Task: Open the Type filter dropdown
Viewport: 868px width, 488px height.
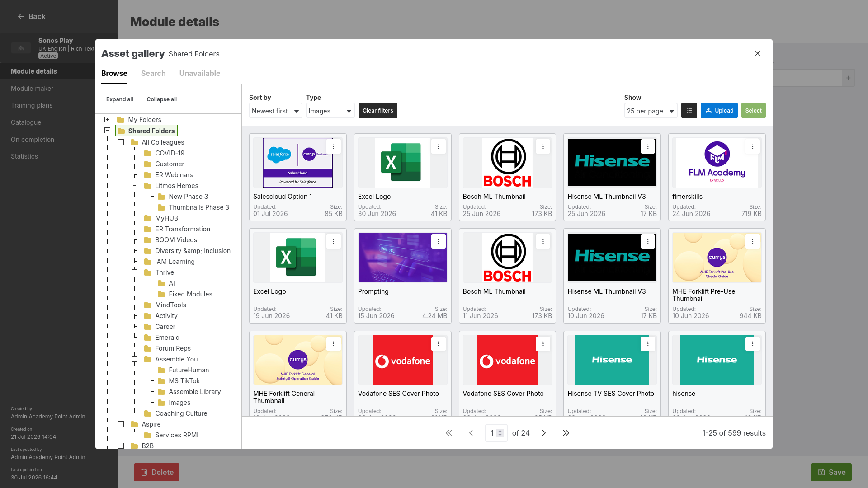Action: 330,111
